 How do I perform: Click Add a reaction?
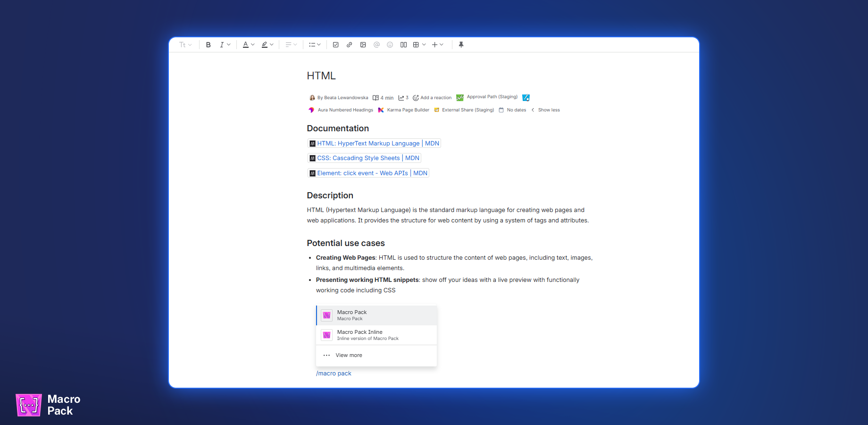point(432,98)
